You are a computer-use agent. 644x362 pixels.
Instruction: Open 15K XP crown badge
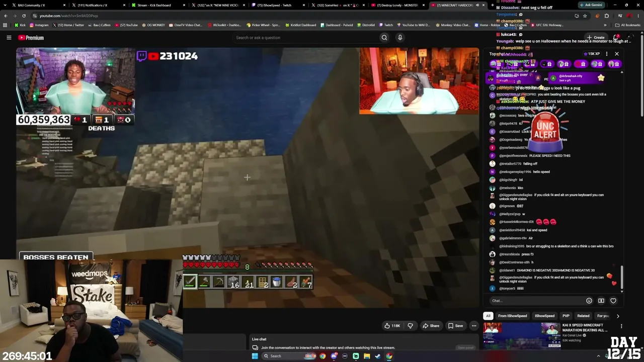point(592,54)
